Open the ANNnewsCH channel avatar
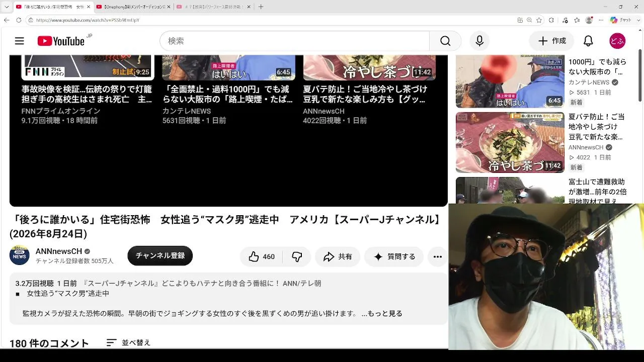The width and height of the screenshot is (644, 362). tap(20, 255)
